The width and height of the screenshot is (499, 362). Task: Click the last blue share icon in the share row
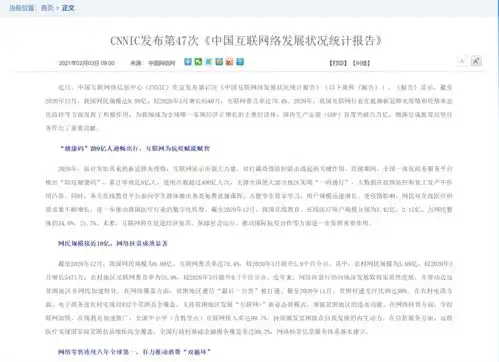pyautogui.click(x=240, y=62)
